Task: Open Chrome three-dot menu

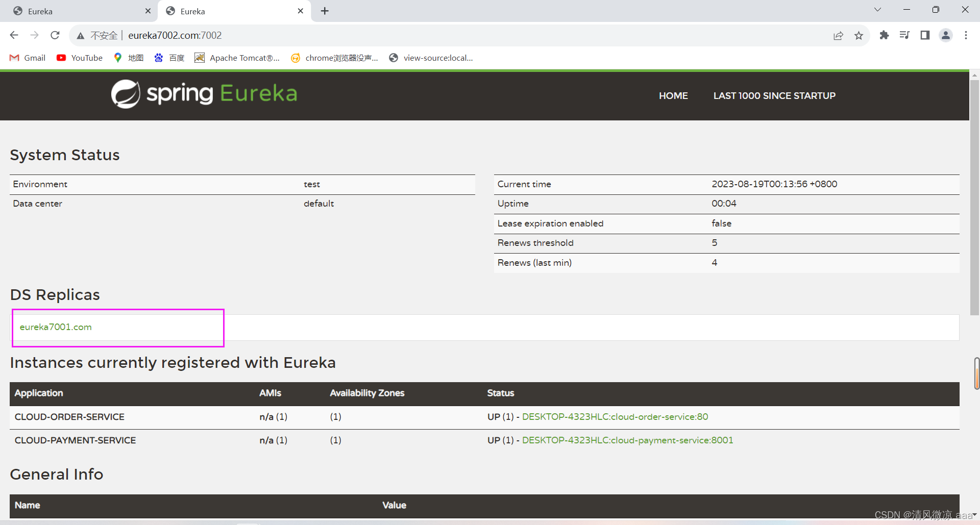Action: coord(966,35)
